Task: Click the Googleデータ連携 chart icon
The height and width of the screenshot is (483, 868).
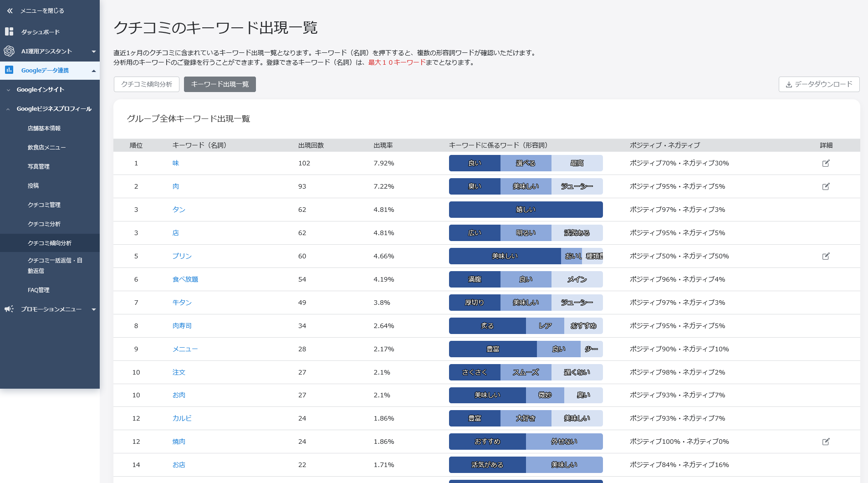Action: tap(9, 70)
